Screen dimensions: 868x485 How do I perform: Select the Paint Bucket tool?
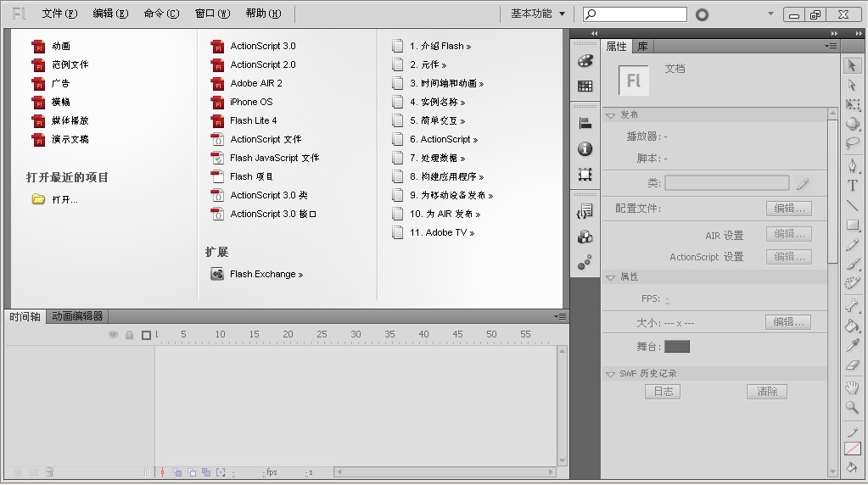click(x=853, y=326)
